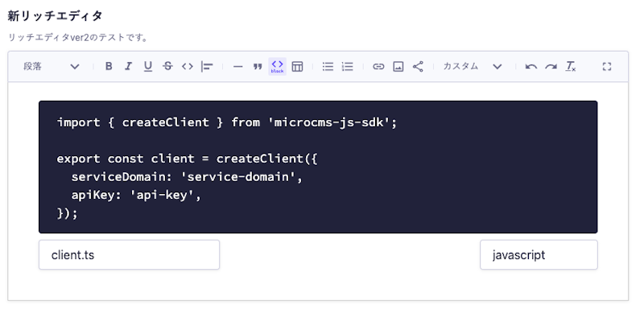Toggle bold formatting
This screenshot has height=322, width=644.
click(109, 67)
